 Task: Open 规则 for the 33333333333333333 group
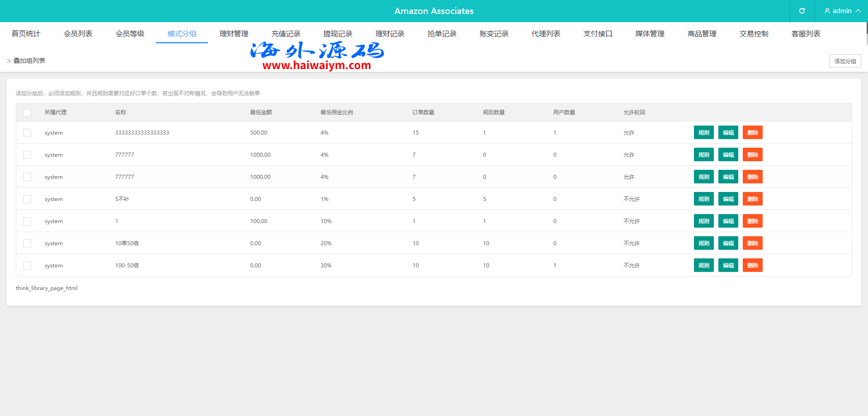point(703,133)
